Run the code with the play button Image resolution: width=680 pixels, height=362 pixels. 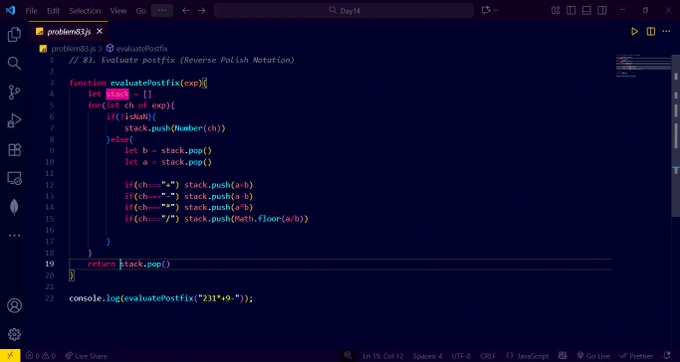click(x=634, y=32)
